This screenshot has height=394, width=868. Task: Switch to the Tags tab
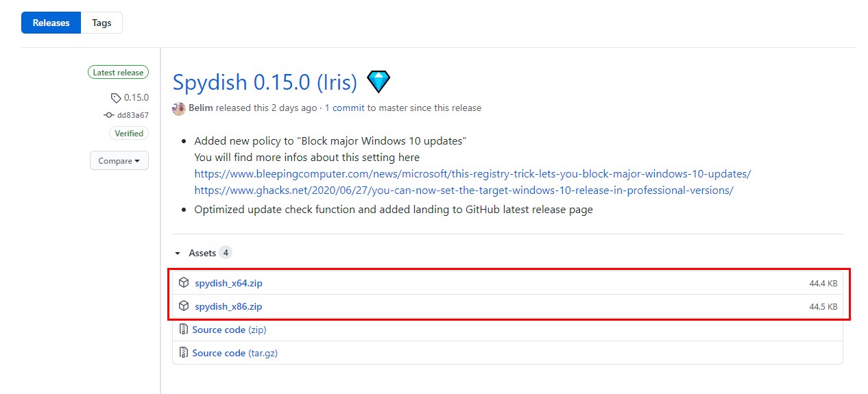[101, 23]
